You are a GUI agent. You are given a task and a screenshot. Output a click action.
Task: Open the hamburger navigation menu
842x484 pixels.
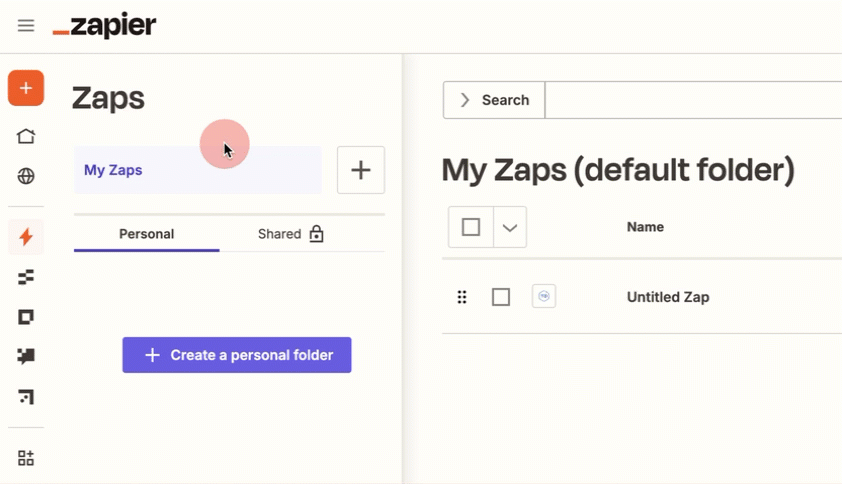point(26,26)
